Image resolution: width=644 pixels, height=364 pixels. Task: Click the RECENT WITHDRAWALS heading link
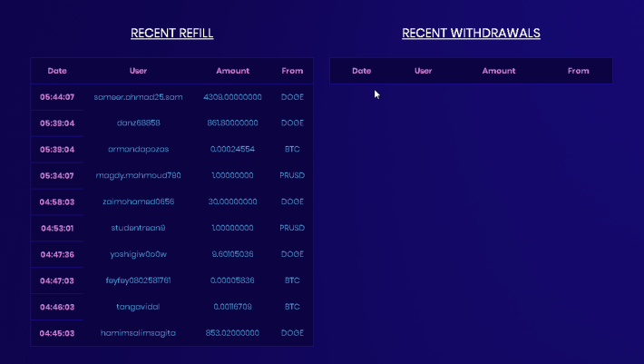471,33
